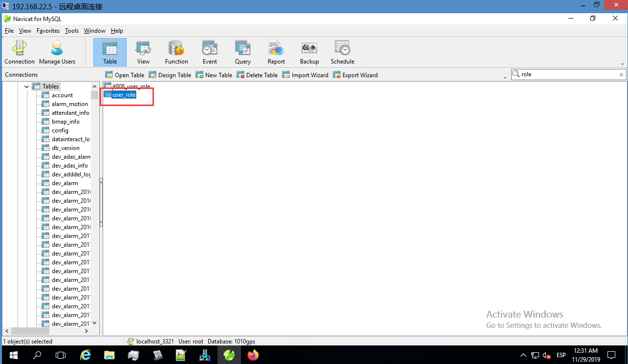Select the alarm_motion table in tree
This screenshot has width=628, height=364.
[x=70, y=104]
